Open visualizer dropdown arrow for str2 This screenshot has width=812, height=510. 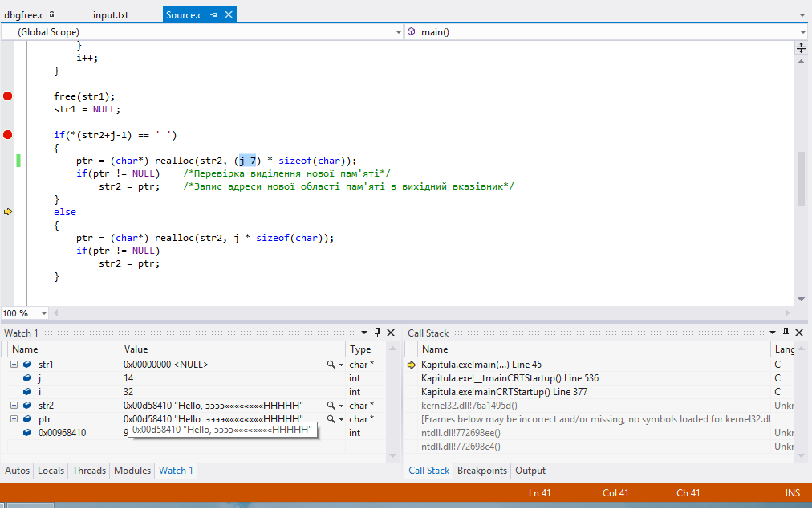(x=341, y=406)
